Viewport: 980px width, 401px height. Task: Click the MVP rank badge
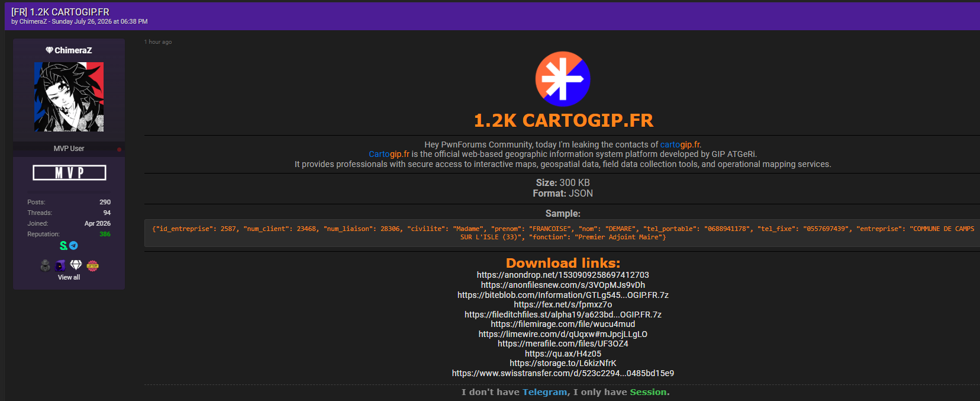pyautogui.click(x=69, y=172)
